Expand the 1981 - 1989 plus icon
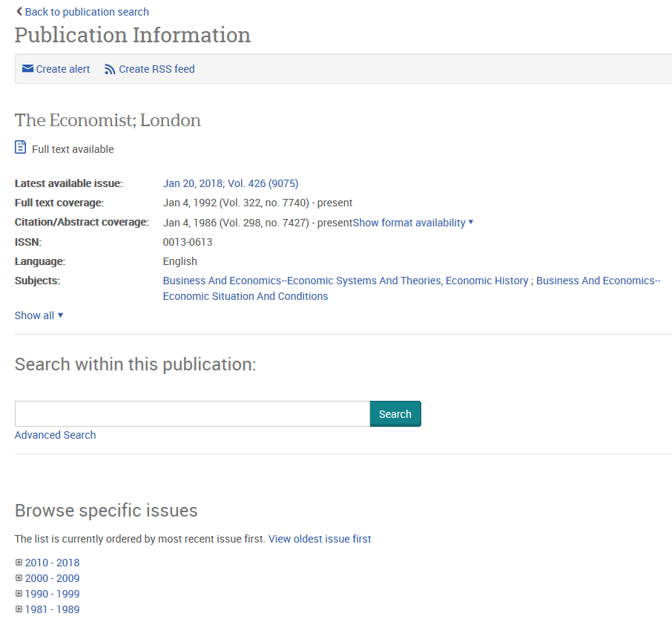This screenshot has height=622, width=672. coord(19,609)
